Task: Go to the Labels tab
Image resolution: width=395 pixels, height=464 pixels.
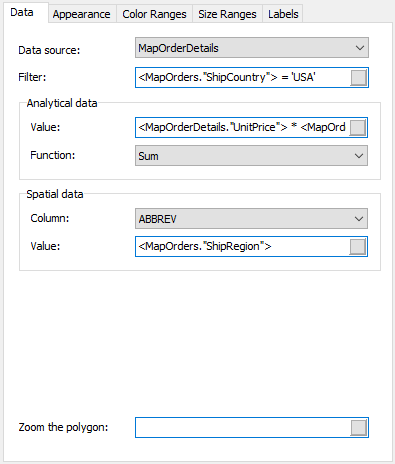Action: tap(283, 14)
